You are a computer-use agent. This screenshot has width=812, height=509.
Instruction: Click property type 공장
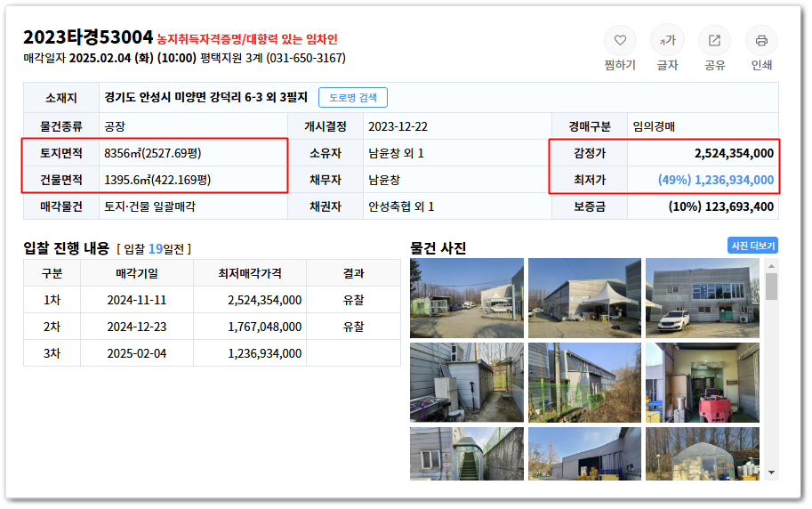pos(115,126)
